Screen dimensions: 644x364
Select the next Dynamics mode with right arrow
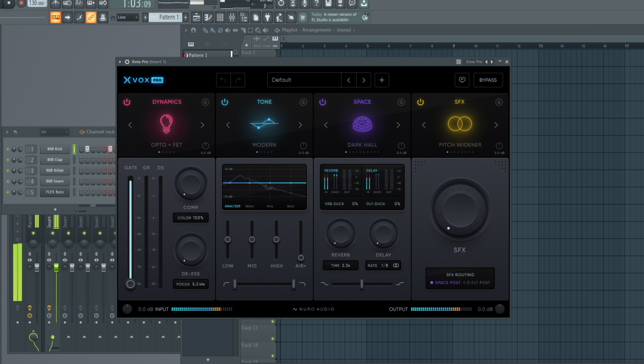click(x=202, y=124)
